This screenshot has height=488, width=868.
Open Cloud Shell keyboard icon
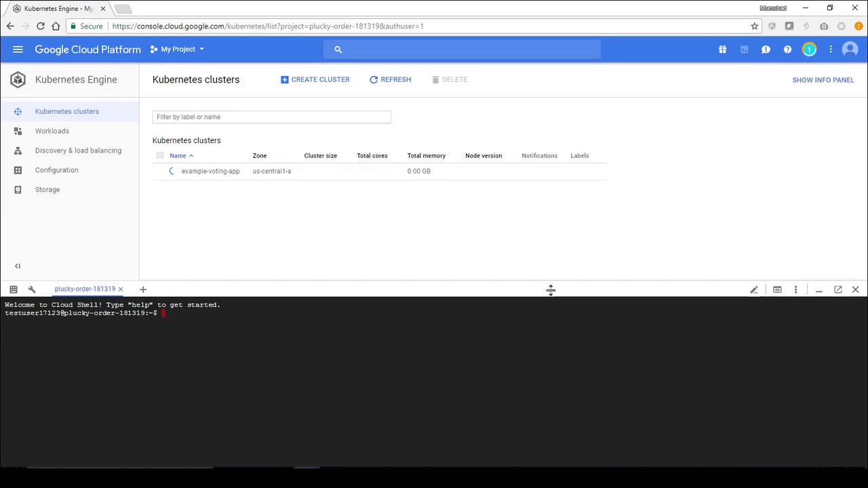[x=14, y=289]
